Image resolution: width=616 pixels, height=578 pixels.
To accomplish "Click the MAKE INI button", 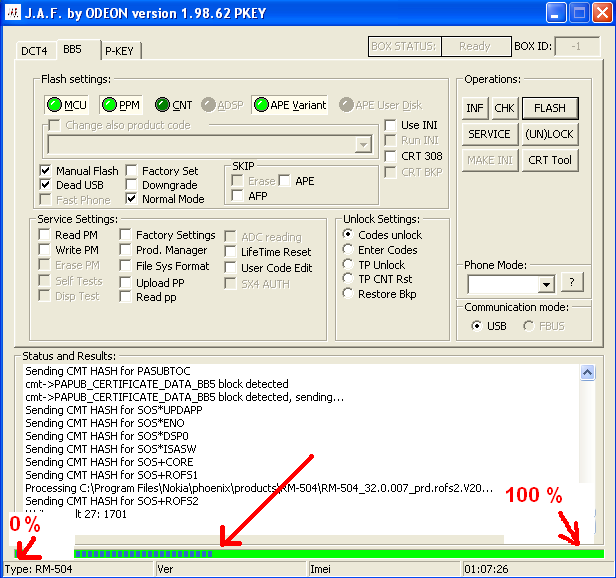I will tap(490, 160).
